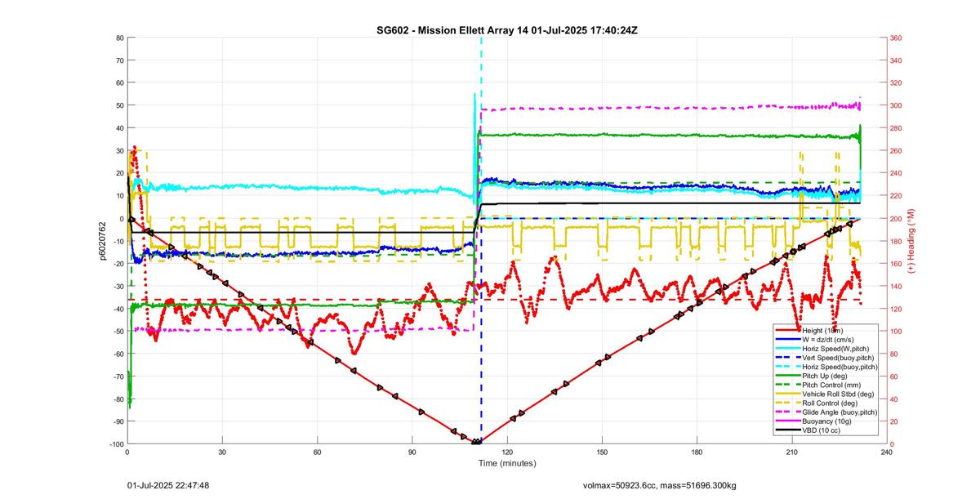Click right heading axis tick "360"
The width and height of the screenshot is (980, 499).
coord(896,38)
